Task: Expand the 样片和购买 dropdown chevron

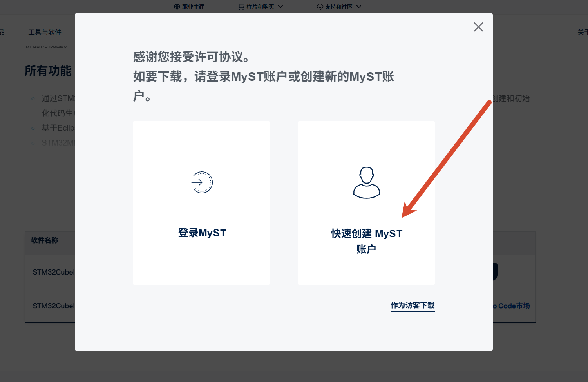Action: click(x=280, y=7)
